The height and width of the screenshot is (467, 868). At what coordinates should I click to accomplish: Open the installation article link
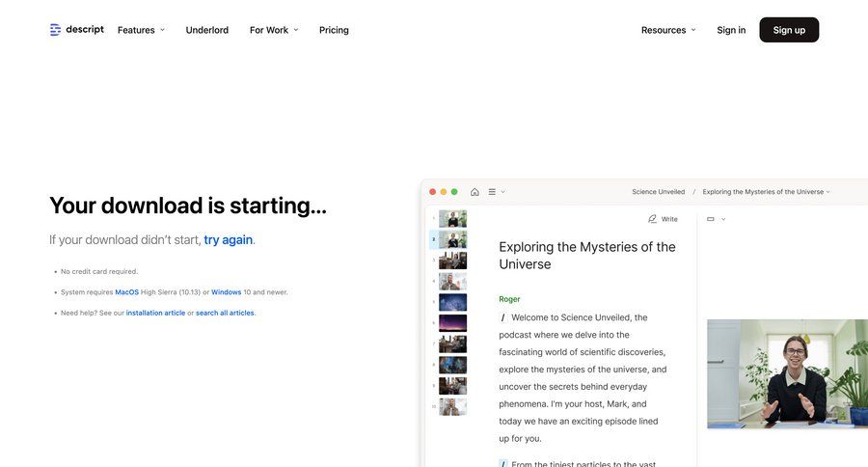155,313
